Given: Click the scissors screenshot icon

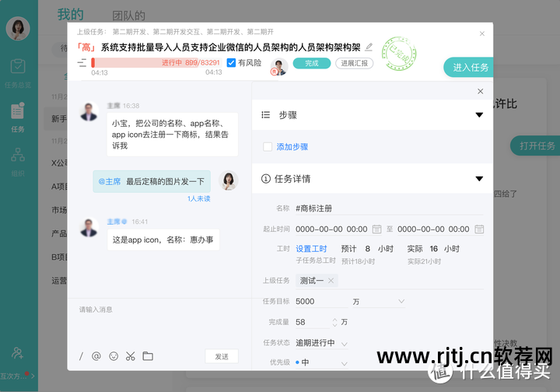Looking at the screenshot, I should [x=130, y=356].
